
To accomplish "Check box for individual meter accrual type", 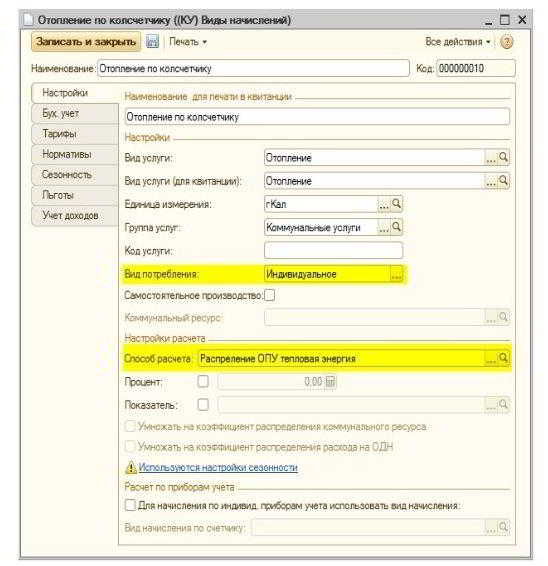I will point(130,505).
